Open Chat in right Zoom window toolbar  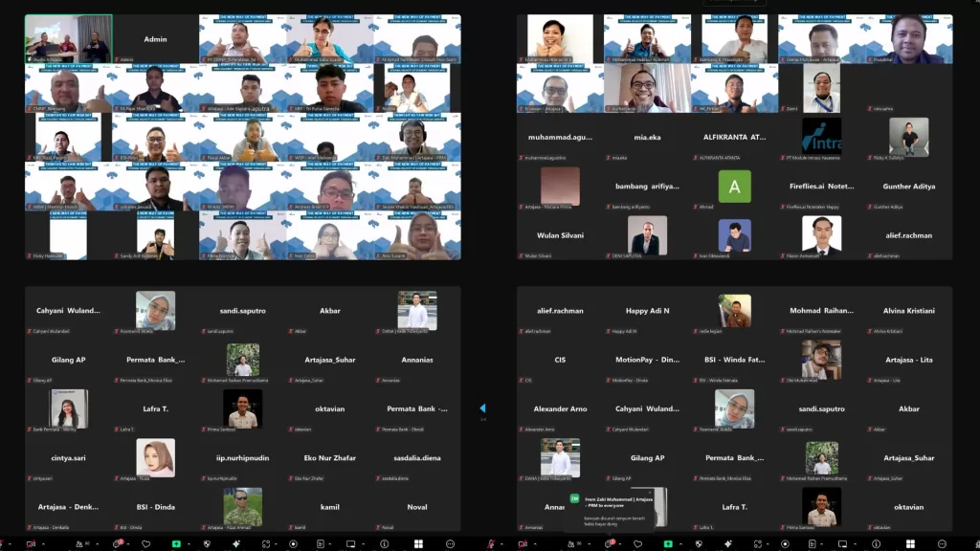(x=610, y=544)
